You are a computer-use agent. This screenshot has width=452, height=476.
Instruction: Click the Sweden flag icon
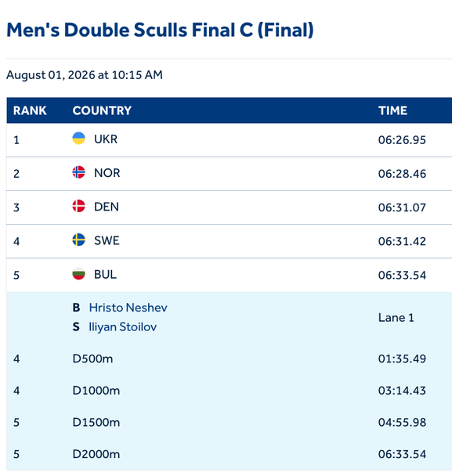[x=78, y=240]
